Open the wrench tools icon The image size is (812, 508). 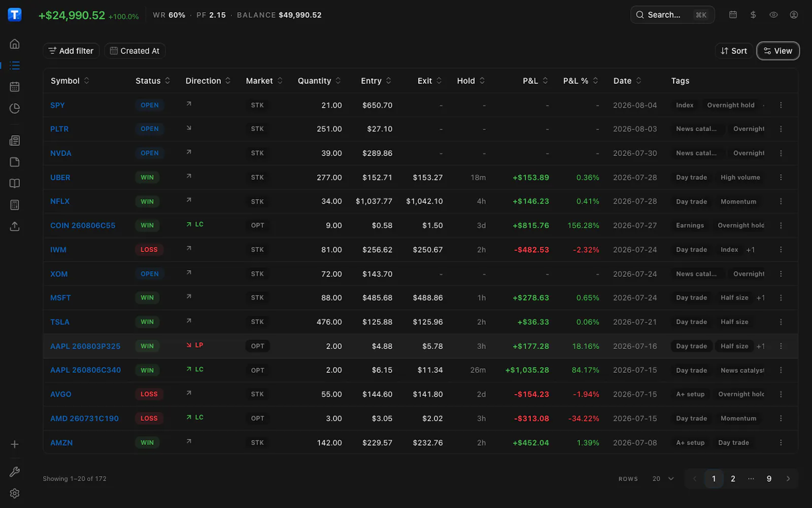click(x=15, y=472)
